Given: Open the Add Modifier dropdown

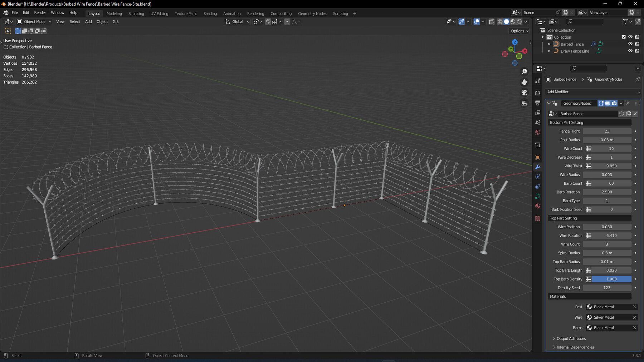Looking at the screenshot, I should coord(592,92).
